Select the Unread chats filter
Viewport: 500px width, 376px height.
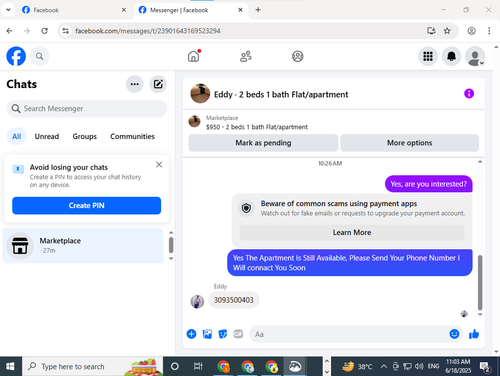point(47,136)
